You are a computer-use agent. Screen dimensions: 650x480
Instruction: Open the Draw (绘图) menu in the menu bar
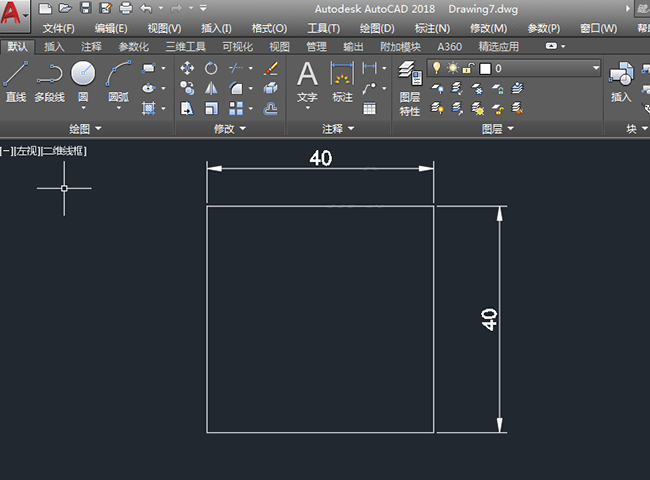click(x=377, y=29)
